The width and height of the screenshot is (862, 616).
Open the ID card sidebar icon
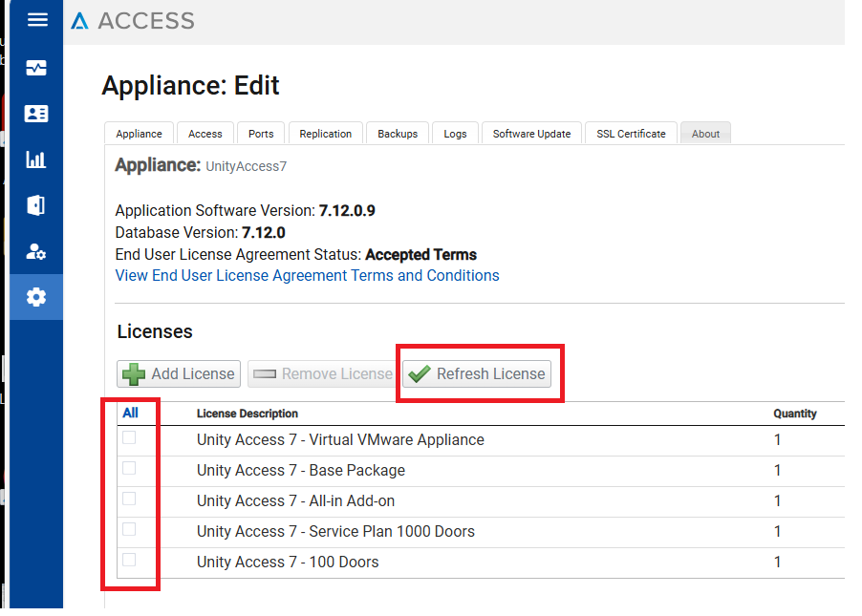36,114
